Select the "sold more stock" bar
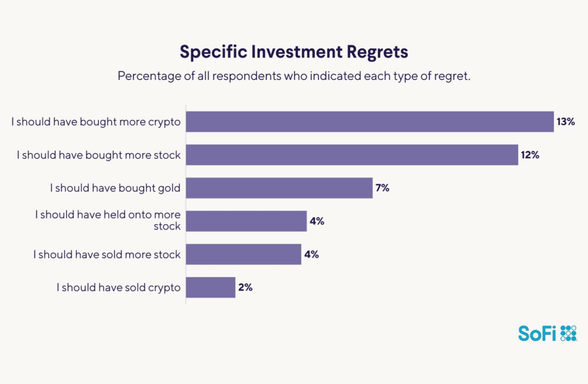This screenshot has height=384, width=588. tap(243, 254)
